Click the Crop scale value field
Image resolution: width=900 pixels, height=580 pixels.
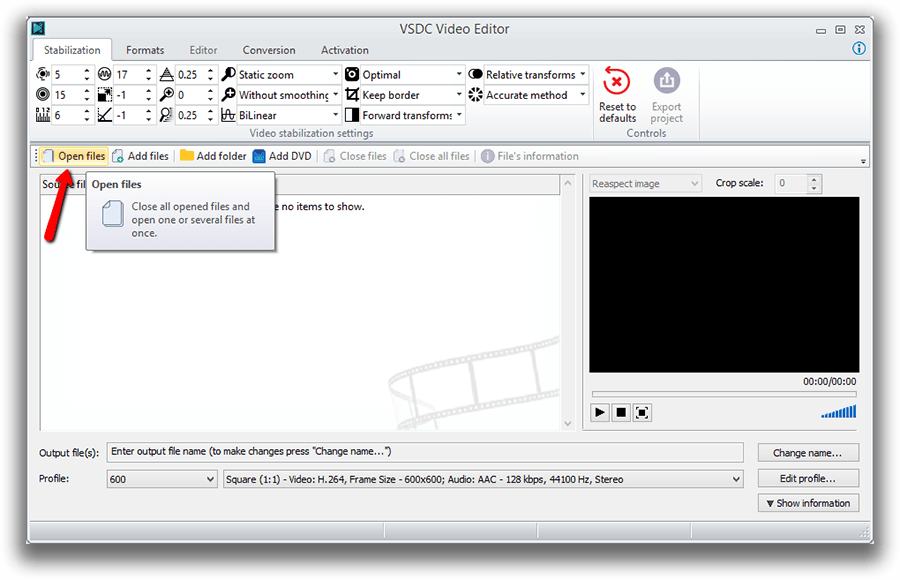coord(791,183)
